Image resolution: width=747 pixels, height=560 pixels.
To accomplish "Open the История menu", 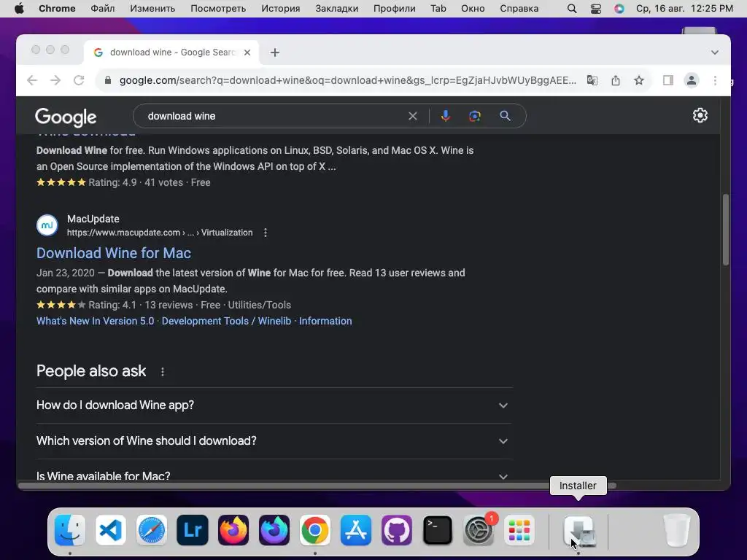I will 281,9.
